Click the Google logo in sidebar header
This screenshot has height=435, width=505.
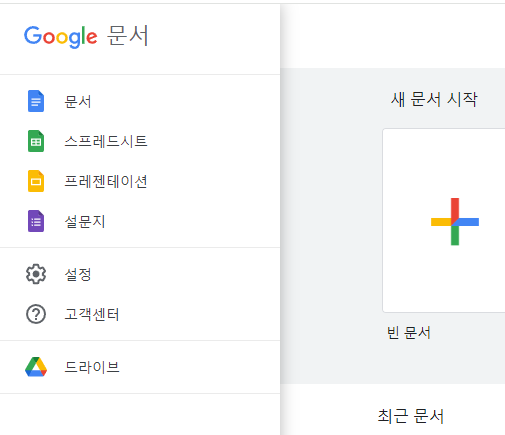(x=61, y=37)
